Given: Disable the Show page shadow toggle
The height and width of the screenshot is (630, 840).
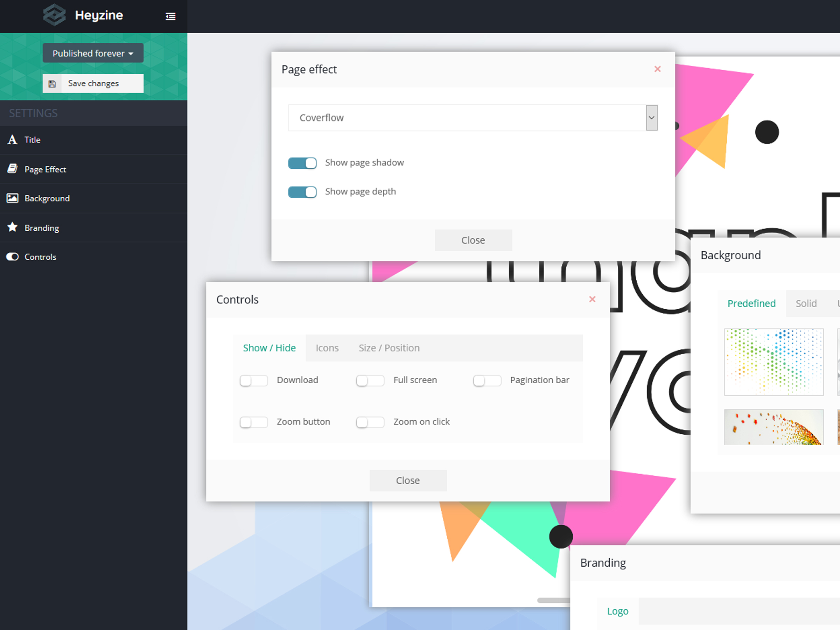Looking at the screenshot, I should pyautogui.click(x=302, y=163).
